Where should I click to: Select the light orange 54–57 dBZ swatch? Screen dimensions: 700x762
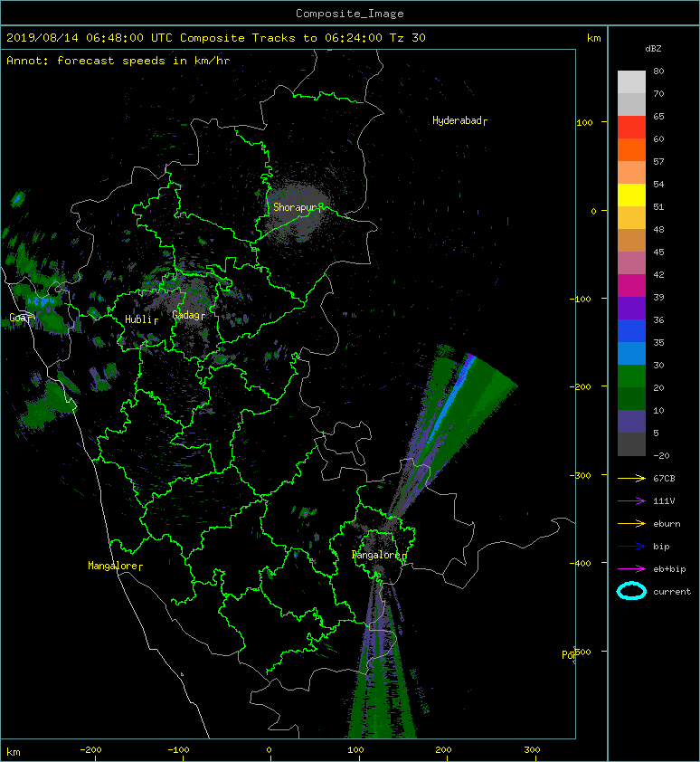pos(631,172)
